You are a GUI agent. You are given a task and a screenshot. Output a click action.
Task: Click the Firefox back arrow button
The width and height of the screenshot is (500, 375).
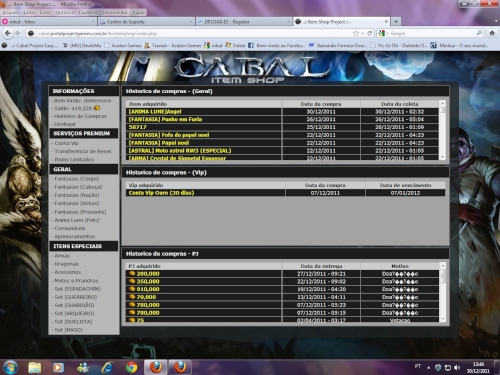[8, 33]
